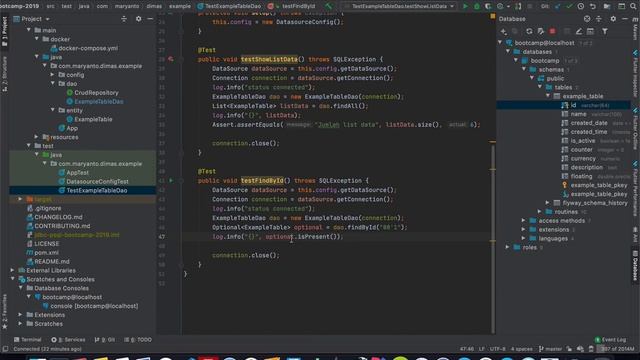Viewport: 640px width, 360px height.
Task: Click the master Git branch widget
Action: (550, 349)
